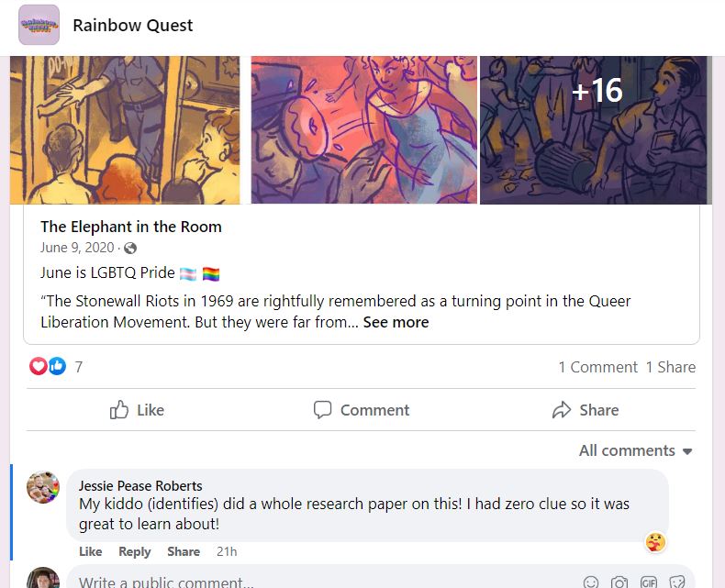Click the globe public audience icon
The width and height of the screenshot is (725, 588).
130,249
